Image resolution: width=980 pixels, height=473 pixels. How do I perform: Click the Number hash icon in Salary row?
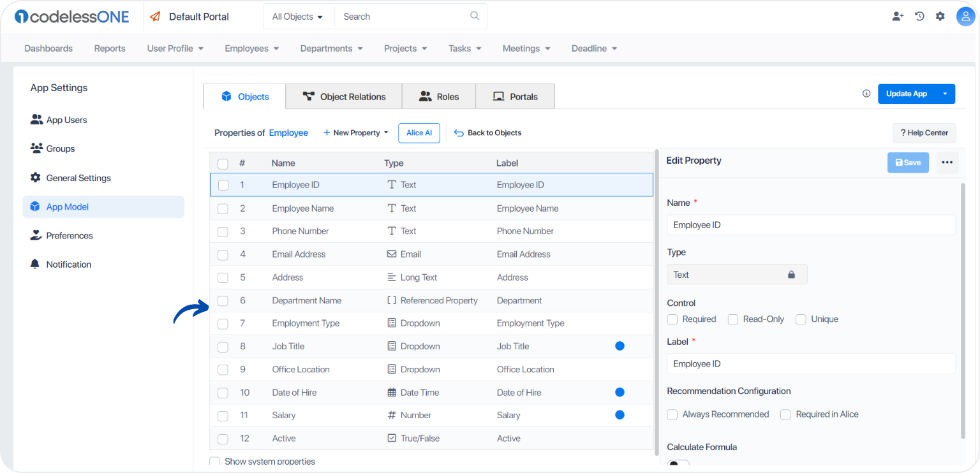pos(392,415)
